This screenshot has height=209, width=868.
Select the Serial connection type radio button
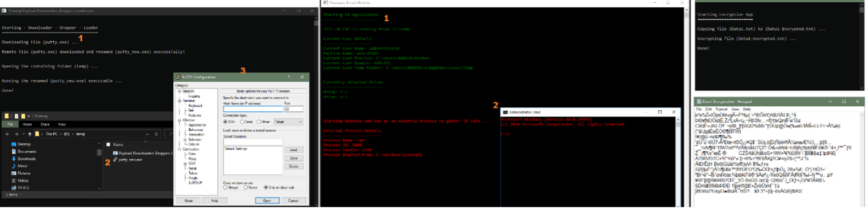tap(242, 122)
